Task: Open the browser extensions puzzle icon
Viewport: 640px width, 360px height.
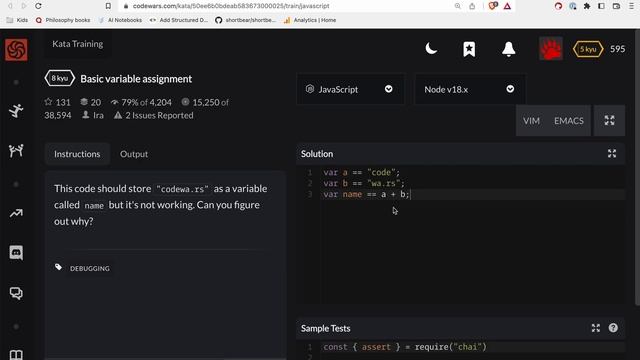Action: pyautogui.click(x=587, y=6)
